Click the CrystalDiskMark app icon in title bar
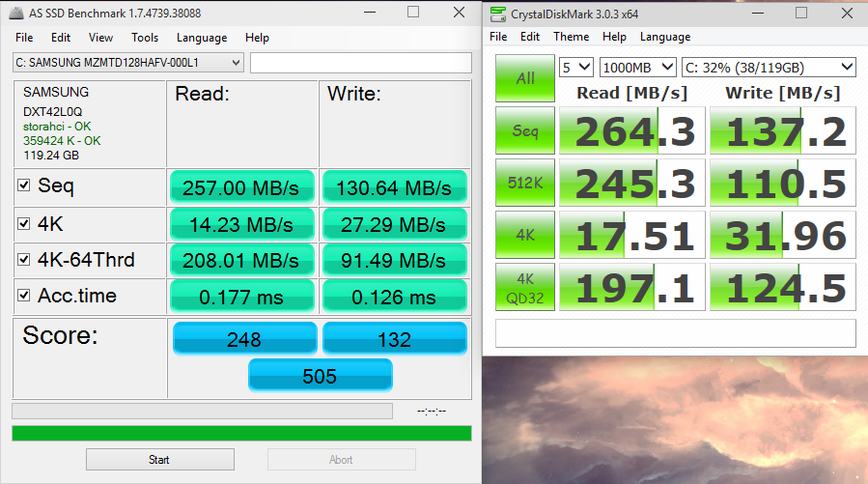The height and width of the screenshot is (484, 868). (498, 14)
